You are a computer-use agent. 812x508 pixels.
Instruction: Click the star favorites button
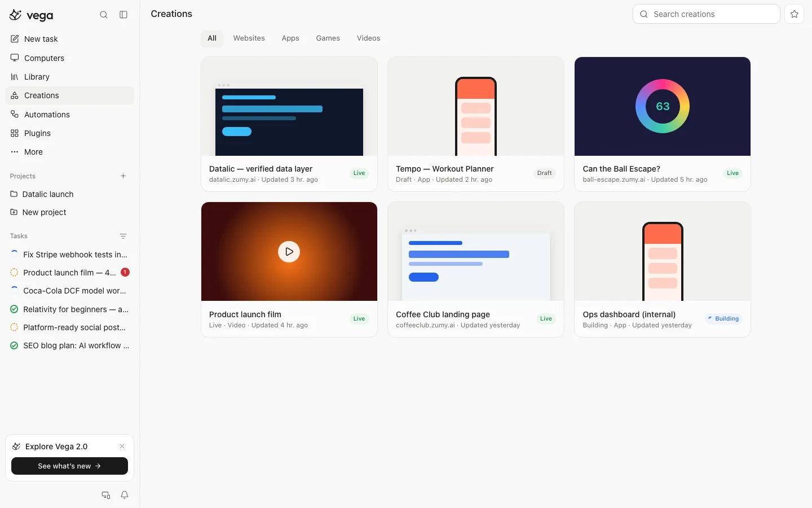[x=795, y=14]
